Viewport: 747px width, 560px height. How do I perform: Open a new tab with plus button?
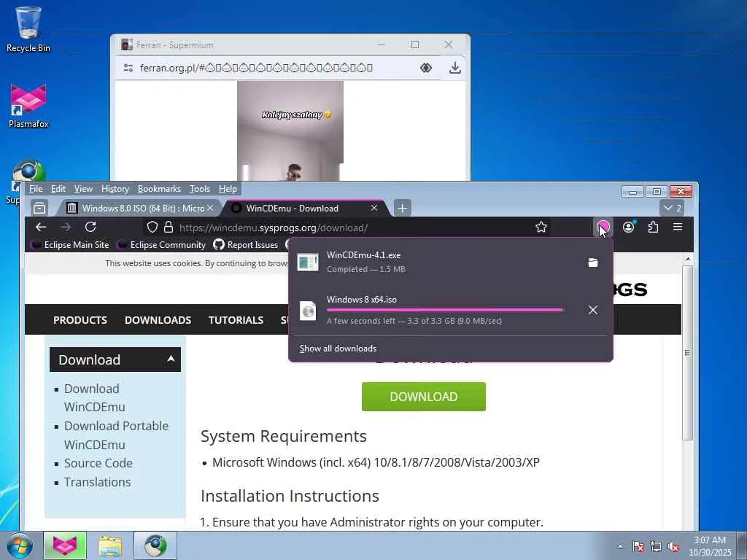403,208
